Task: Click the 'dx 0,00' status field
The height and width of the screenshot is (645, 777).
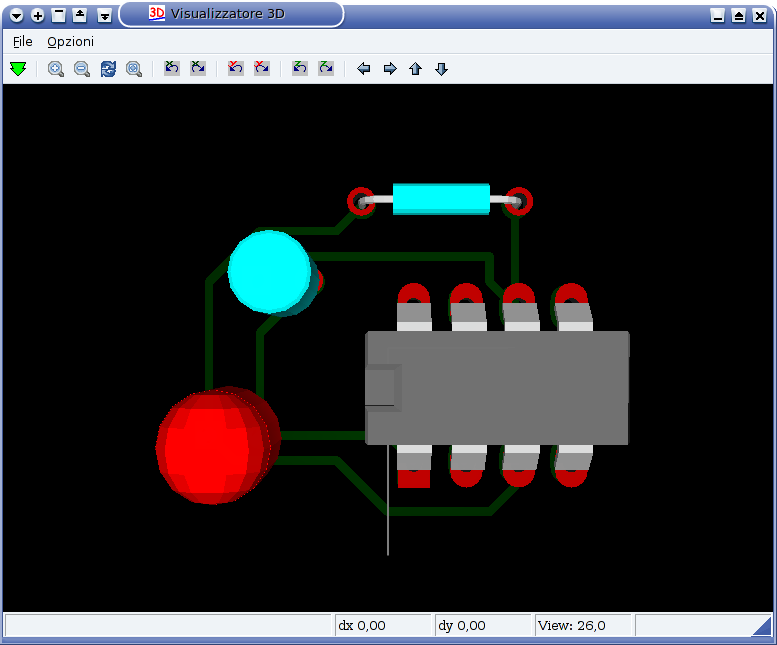Action: [383, 626]
